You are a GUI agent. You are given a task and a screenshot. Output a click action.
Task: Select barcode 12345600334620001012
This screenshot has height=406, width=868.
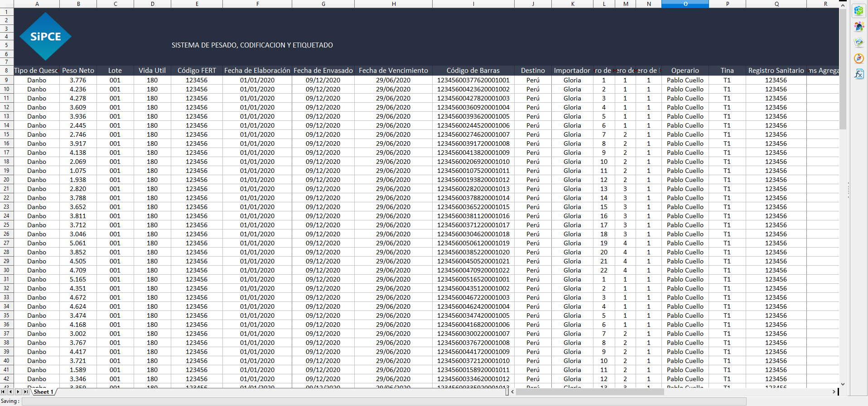(x=473, y=379)
